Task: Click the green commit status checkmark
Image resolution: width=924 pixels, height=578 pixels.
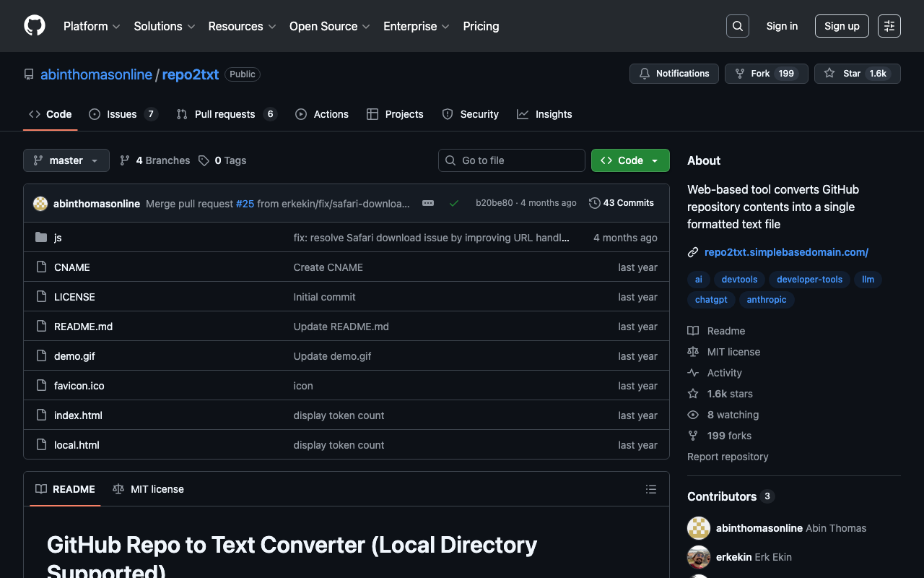Action: 454,203
